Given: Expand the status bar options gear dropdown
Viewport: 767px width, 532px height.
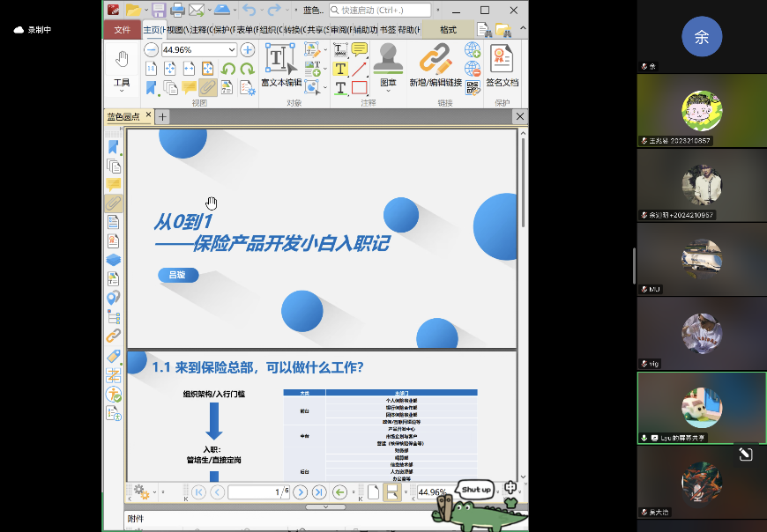Looking at the screenshot, I should (x=153, y=492).
